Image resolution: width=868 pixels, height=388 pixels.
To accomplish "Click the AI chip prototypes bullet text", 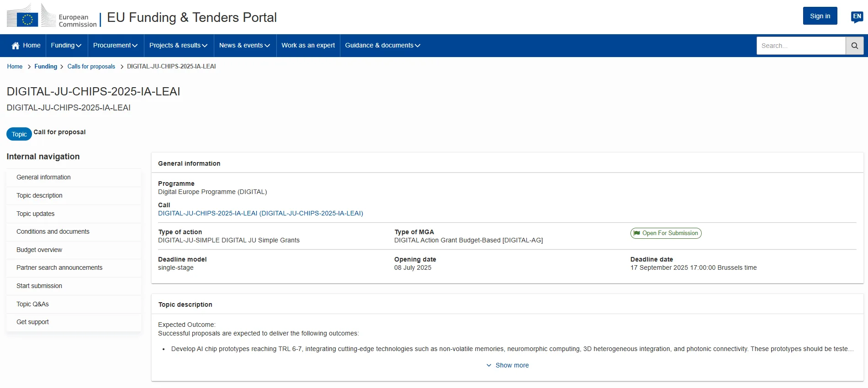I will (x=512, y=349).
